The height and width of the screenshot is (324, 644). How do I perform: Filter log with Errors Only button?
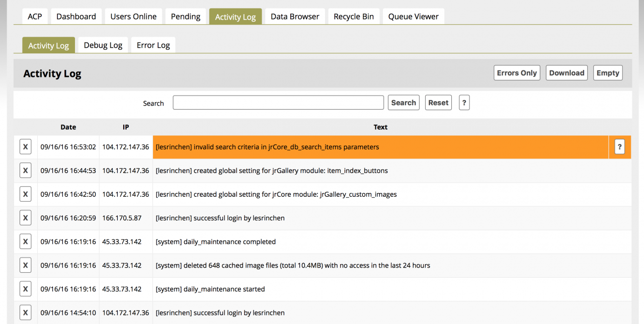(x=517, y=73)
